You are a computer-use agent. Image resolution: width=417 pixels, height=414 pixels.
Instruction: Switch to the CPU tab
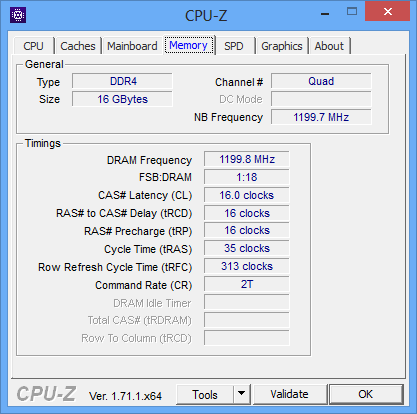[33, 46]
